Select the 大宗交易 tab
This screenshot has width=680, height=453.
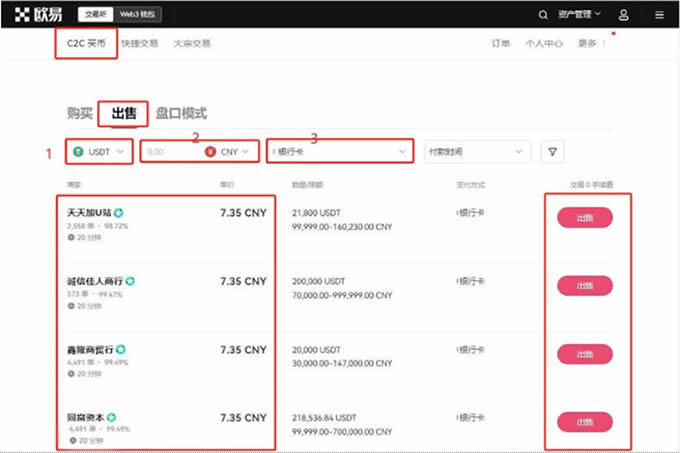192,43
